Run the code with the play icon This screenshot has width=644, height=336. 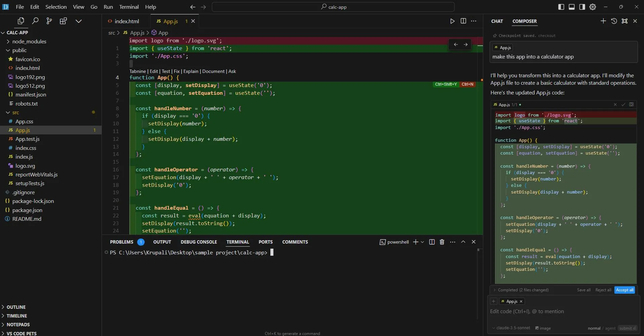(452, 21)
